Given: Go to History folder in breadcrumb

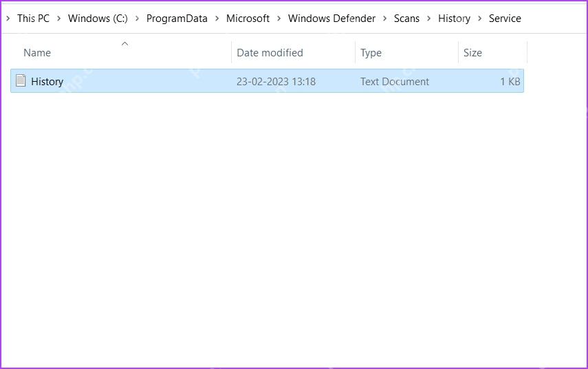Looking at the screenshot, I should pos(454,19).
